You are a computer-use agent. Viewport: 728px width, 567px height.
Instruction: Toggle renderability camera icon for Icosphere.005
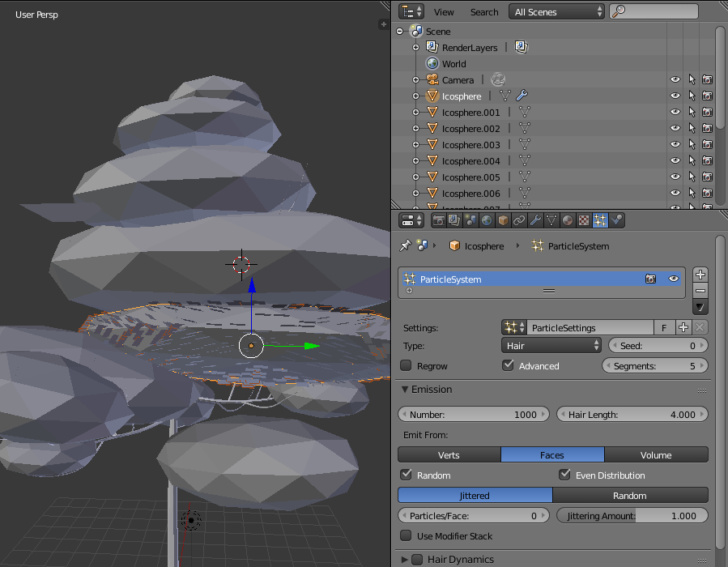point(707,177)
